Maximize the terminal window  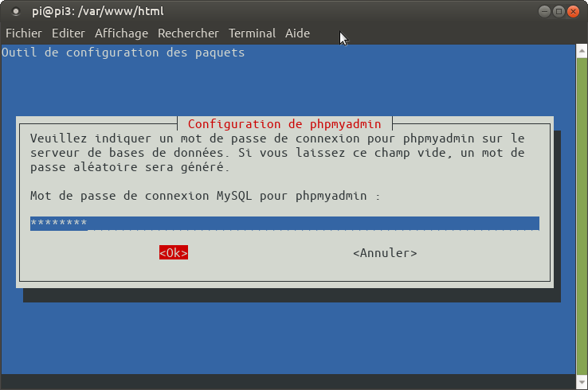(559, 11)
